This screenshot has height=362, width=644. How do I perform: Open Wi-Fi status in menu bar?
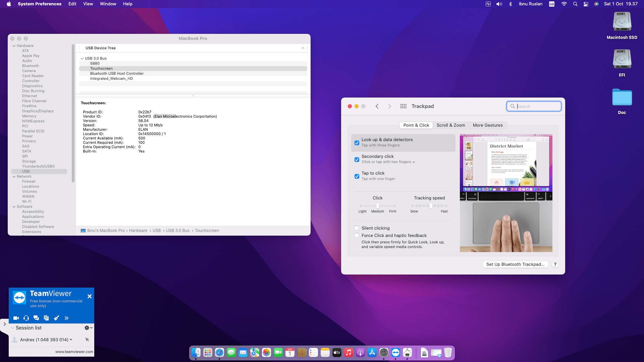(564, 4)
